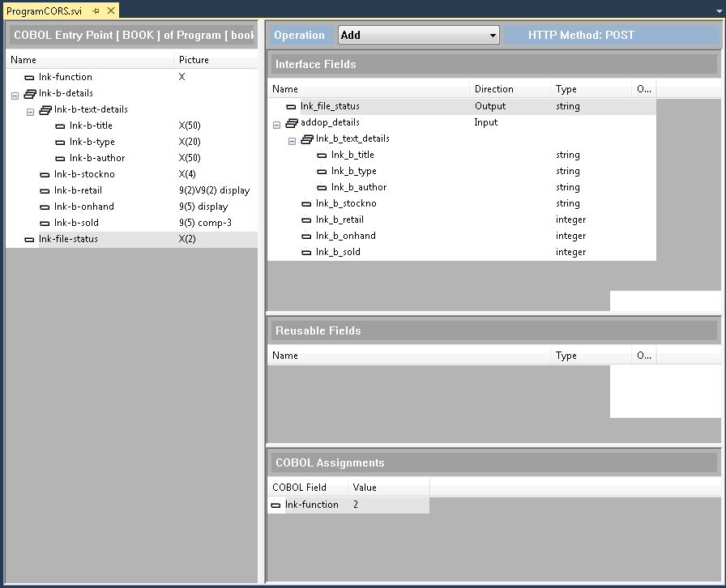This screenshot has width=726, height=588.
Task: Click the addop_details group icon
Action: (x=292, y=123)
